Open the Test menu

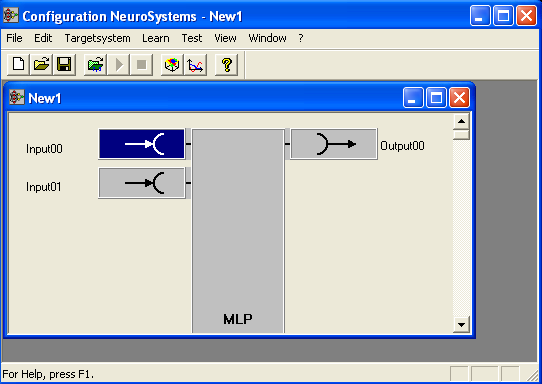click(191, 38)
